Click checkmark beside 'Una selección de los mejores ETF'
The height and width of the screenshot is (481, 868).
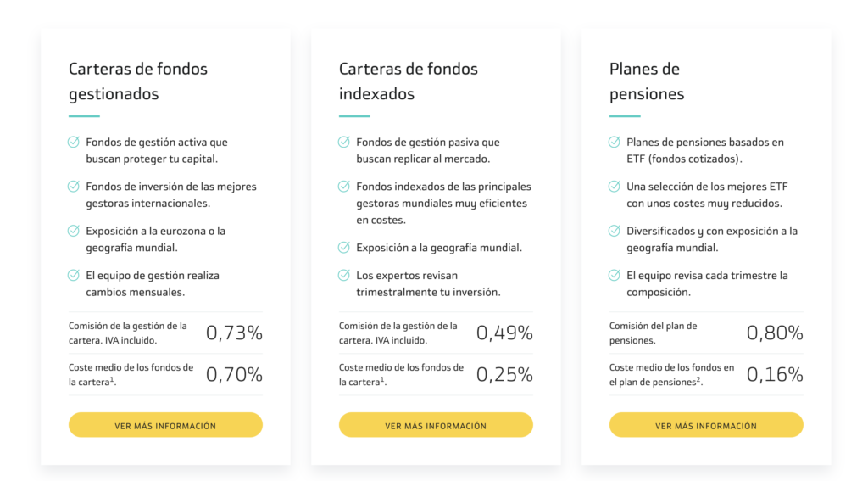(x=614, y=186)
